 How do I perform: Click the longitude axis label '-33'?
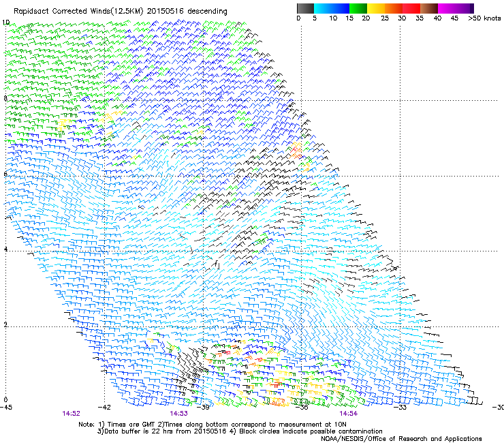point(400,408)
